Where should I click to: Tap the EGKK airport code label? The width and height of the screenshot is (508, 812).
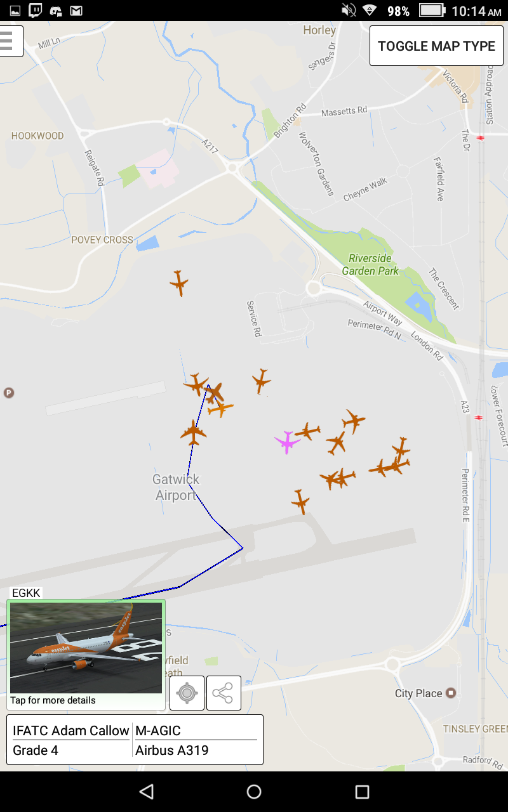click(x=26, y=593)
